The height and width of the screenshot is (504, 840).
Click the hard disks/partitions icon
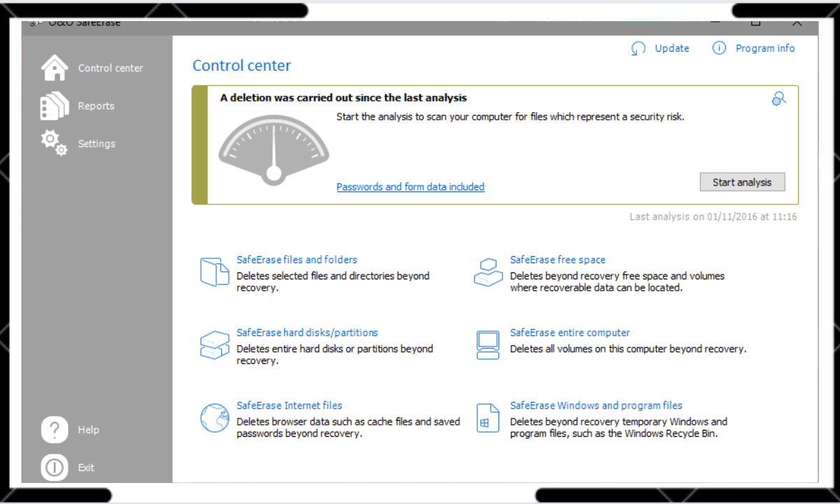tap(214, 344)
